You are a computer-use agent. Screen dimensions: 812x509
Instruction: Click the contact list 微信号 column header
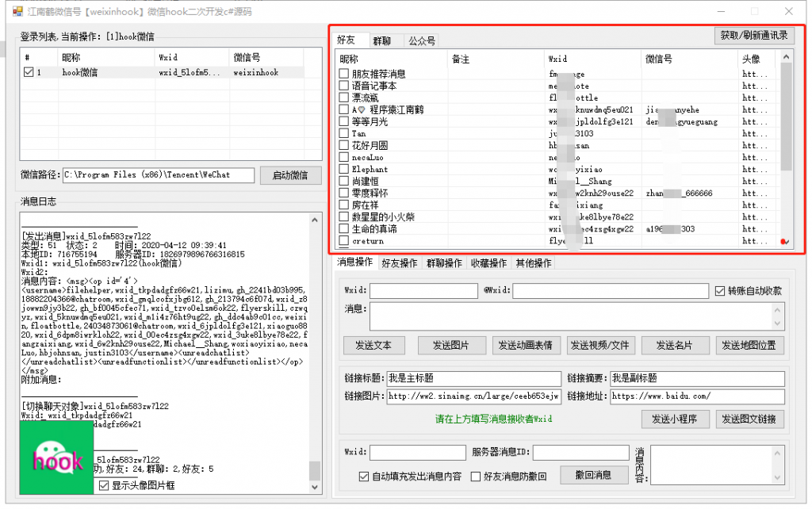[689, 59]
